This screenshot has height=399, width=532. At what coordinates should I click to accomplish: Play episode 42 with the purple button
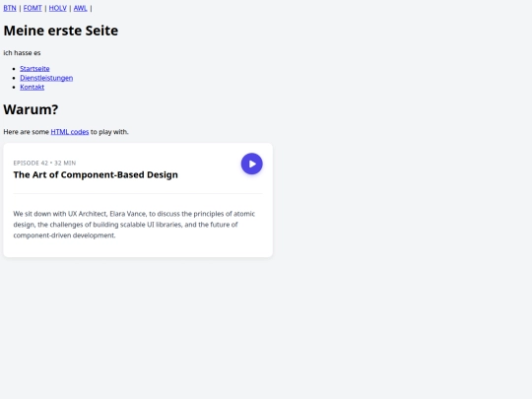click(x=252, y=164)
